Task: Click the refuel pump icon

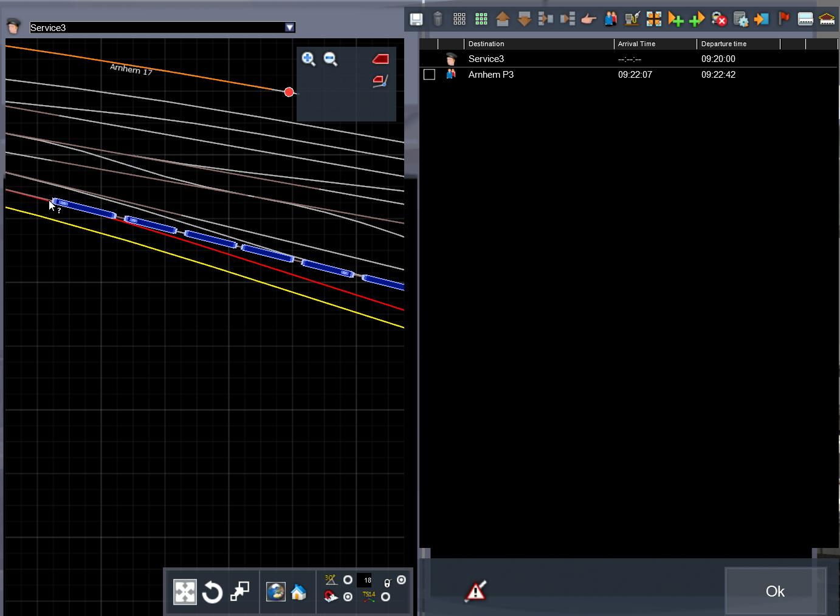Action: point(632,19)
